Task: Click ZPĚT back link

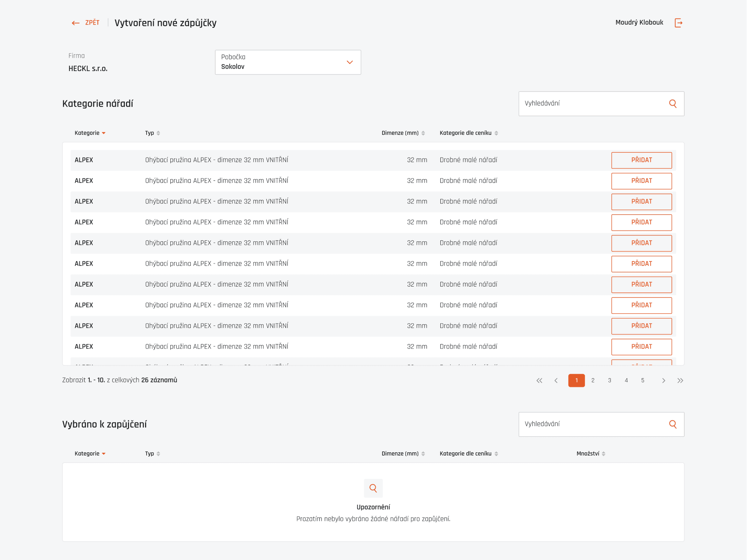Action: pyautogui.click(x=92, y=23)
